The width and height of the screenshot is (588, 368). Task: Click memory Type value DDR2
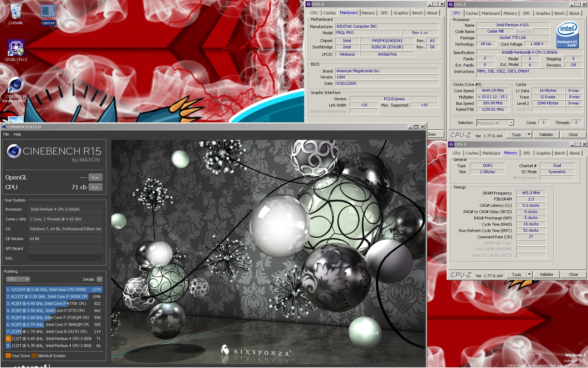pyautogui.click(x=487, y=165)
